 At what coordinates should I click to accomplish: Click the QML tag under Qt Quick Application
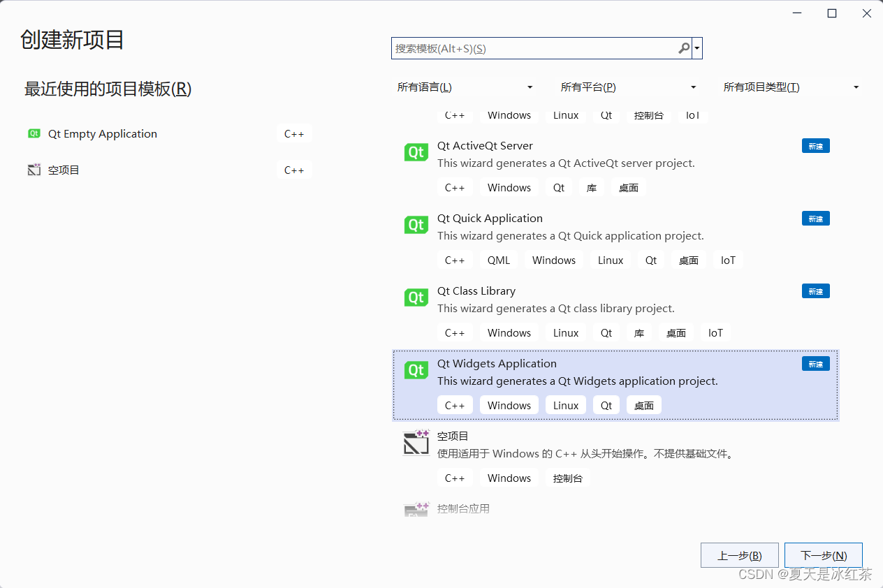[x=499, y=260]
